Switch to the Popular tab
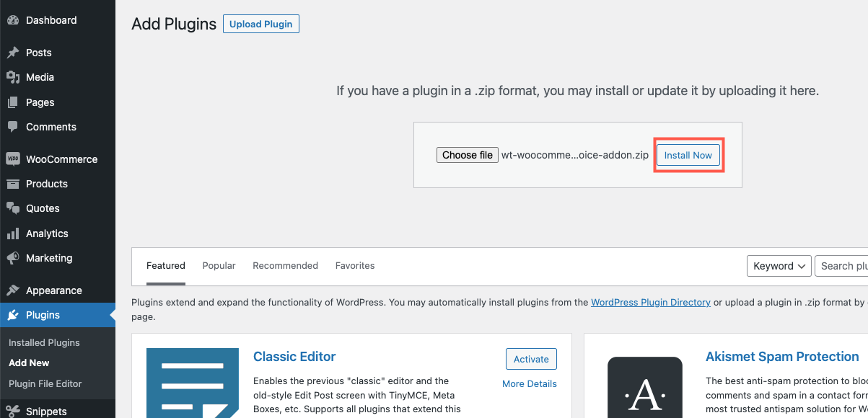 tap(219, 266)
